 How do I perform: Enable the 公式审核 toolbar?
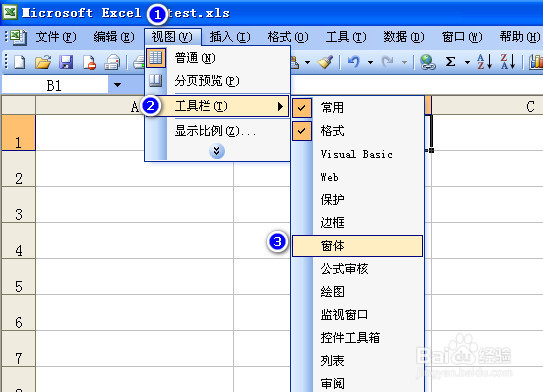coord(357,269)
